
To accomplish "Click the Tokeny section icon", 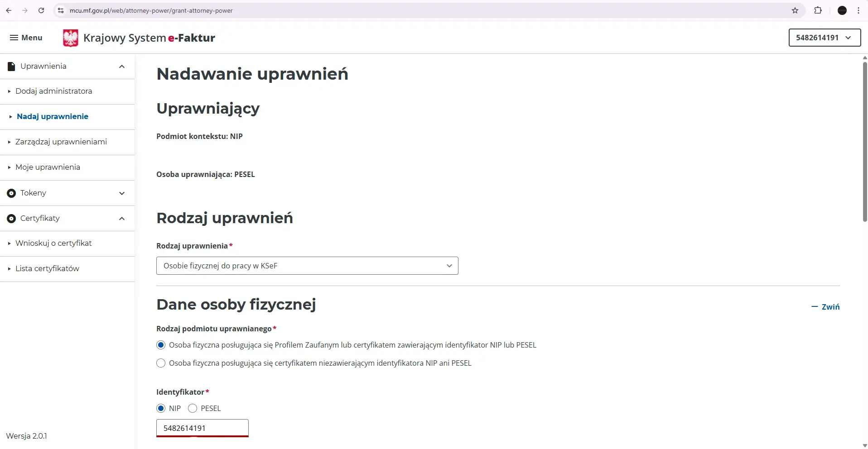I will pos(11,193).
